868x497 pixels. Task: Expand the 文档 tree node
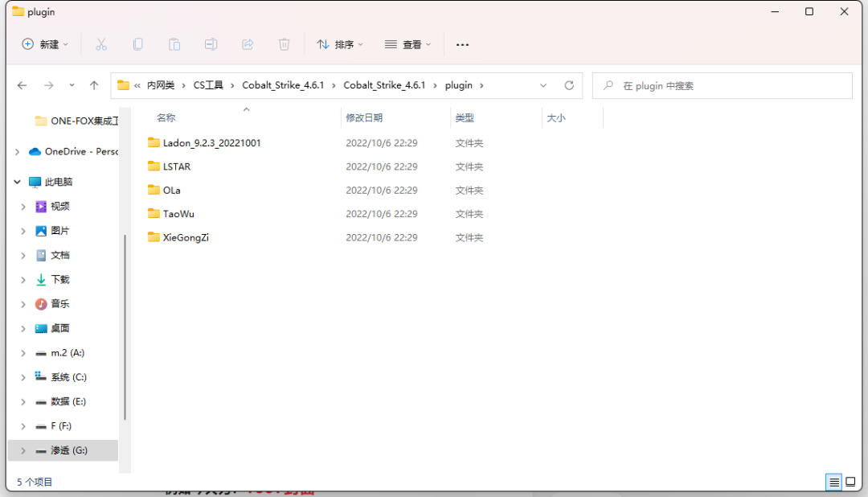23,256
